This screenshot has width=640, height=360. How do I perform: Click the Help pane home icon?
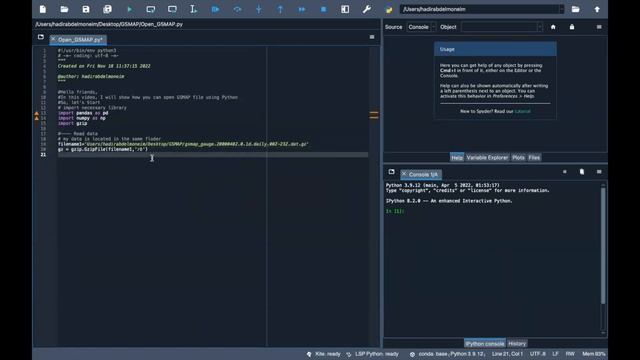point(553,27)
